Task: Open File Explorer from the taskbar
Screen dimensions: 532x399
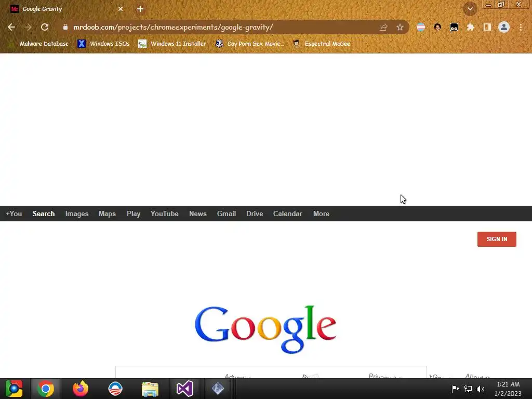Action: pos(150,389)
